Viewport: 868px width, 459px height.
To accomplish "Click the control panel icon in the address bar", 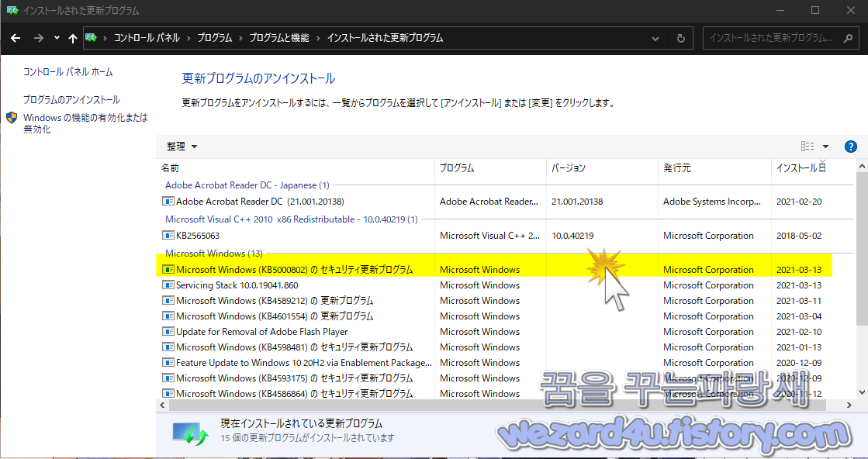I will [x=91, y=38].
